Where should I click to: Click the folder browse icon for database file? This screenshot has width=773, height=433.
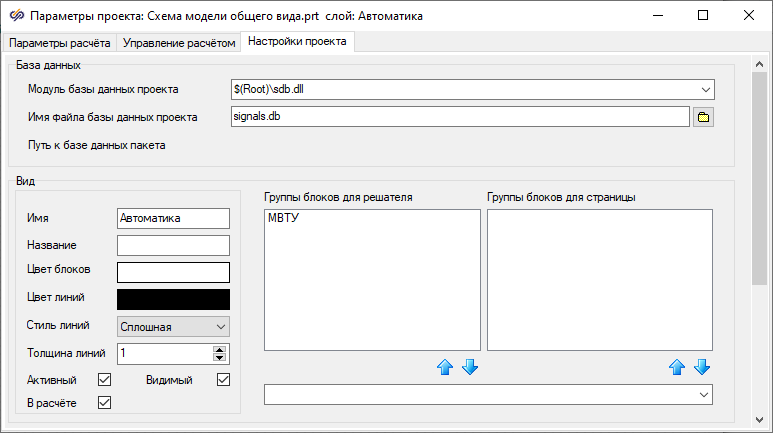[x=703, y=117]
